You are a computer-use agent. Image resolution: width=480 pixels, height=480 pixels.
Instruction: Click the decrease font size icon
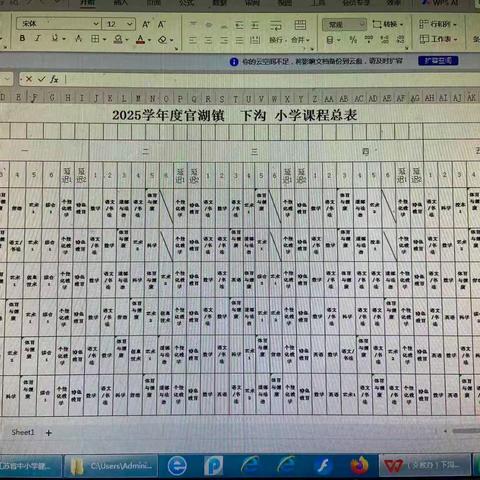[x=162, y=24]
